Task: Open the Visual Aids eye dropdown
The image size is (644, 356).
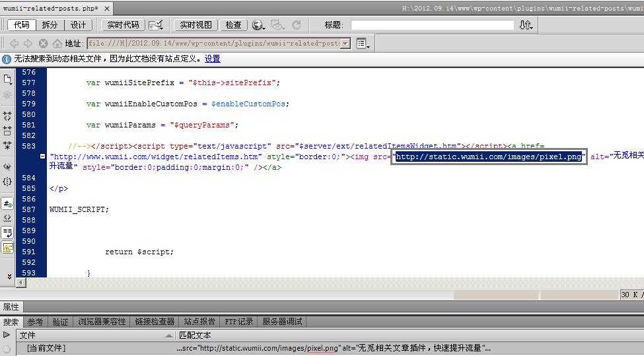Action: point(277,25)
